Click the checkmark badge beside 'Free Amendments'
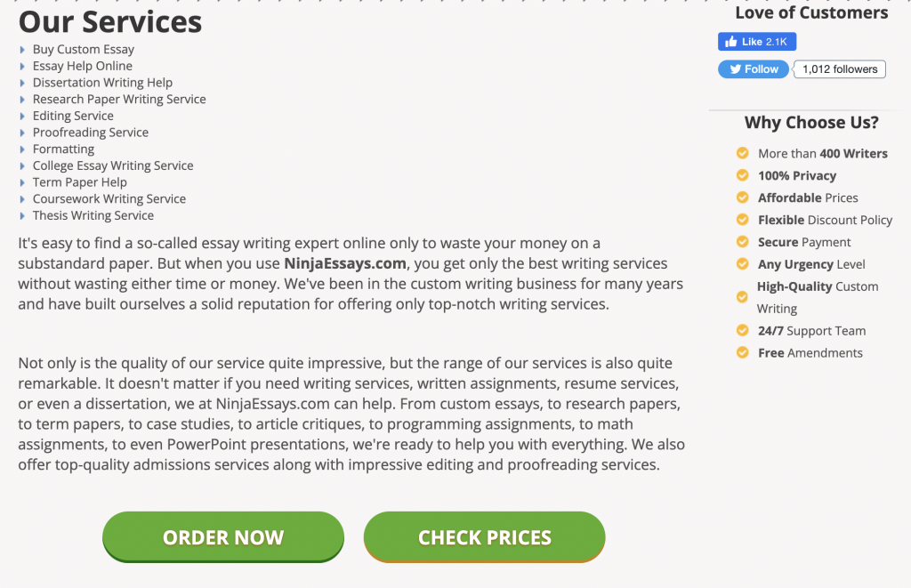The image size is (911, 588). (741, 352)
